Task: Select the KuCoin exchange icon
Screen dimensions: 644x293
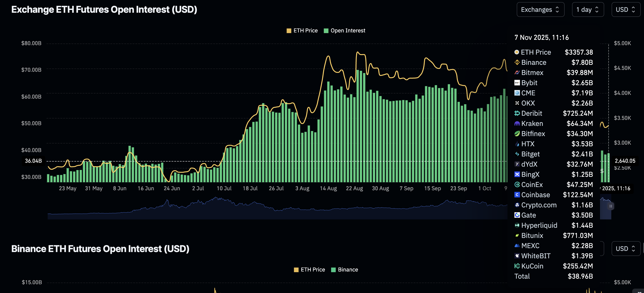Action: (517, 266)
